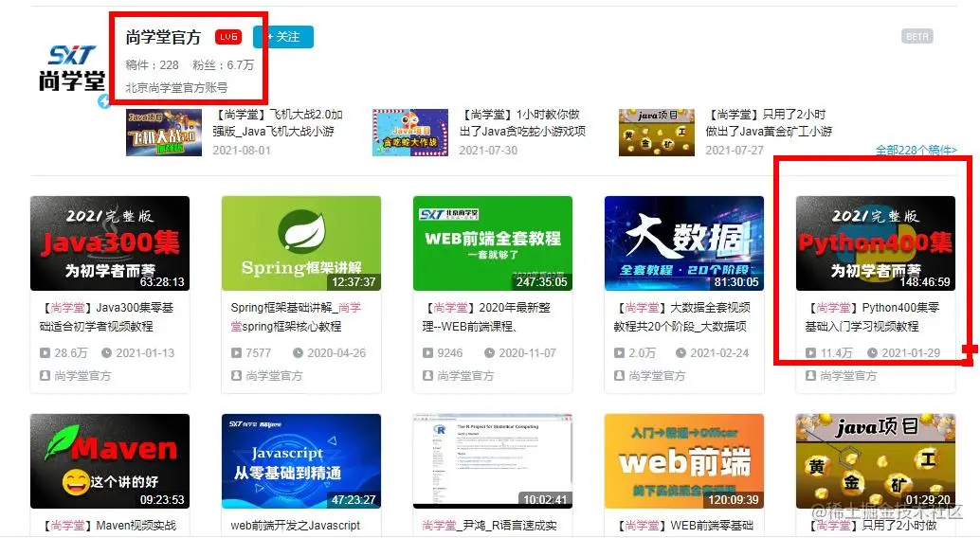Screen dimensions: 980x538
Task: Click the 2021-07-27 upload date
Action: [735, 150]
